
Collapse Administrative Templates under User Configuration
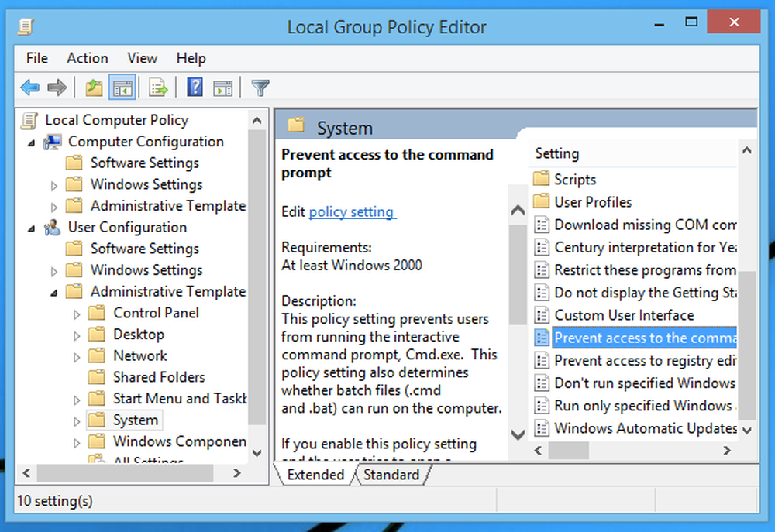54,293
